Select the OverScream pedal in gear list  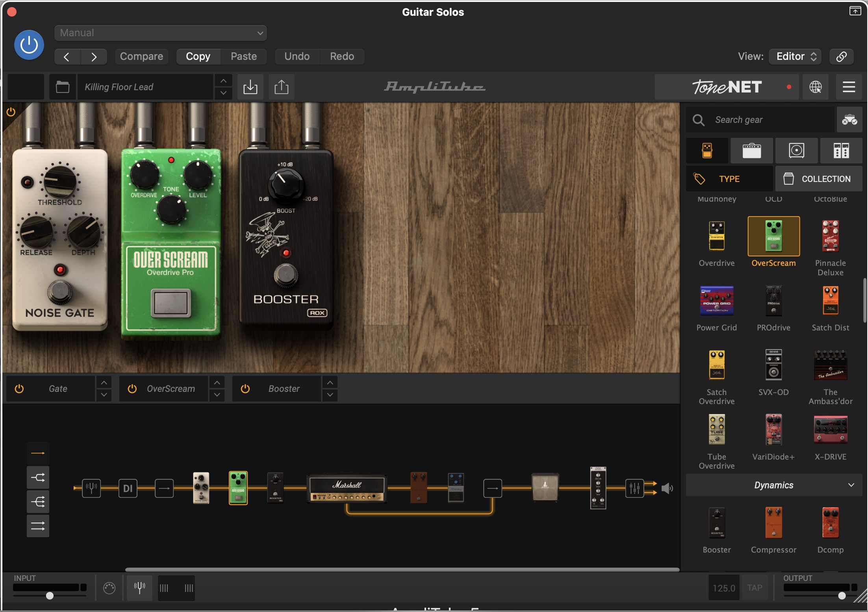773,236
